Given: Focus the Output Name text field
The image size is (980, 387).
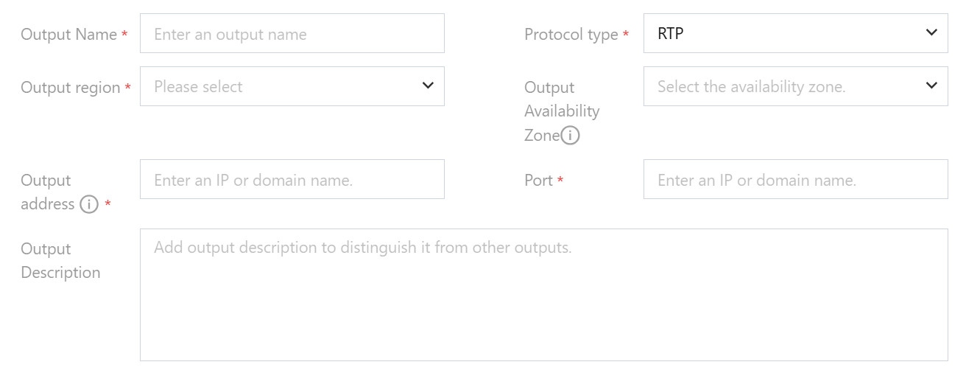Looking at the screenshot, I should (x=292, y=33).
